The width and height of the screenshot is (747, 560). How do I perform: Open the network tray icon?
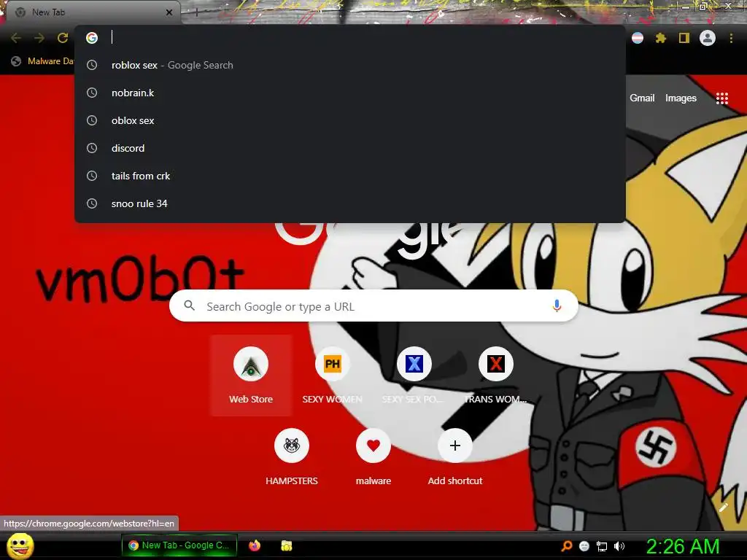click(x=602, y=546)
